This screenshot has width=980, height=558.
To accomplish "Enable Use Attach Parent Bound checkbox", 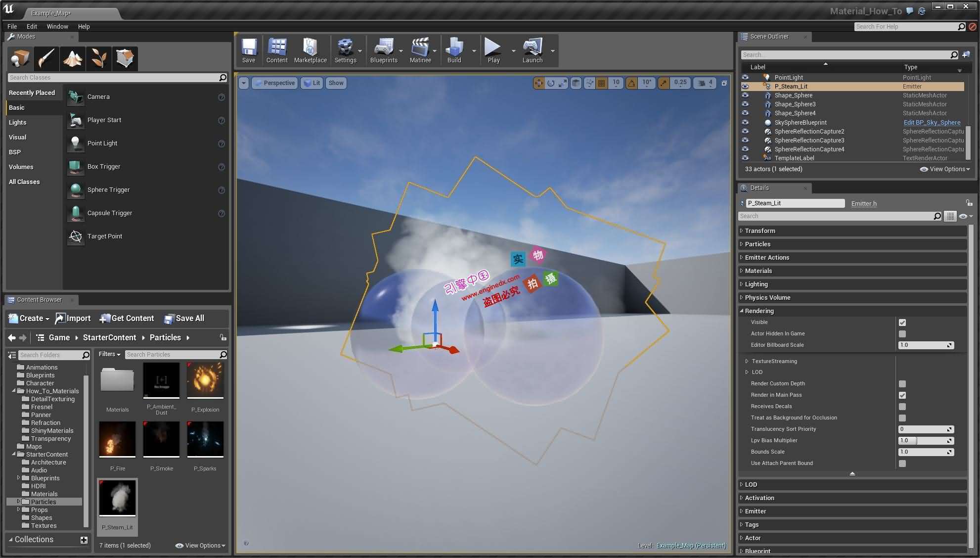I will click(x=902, y=464).
